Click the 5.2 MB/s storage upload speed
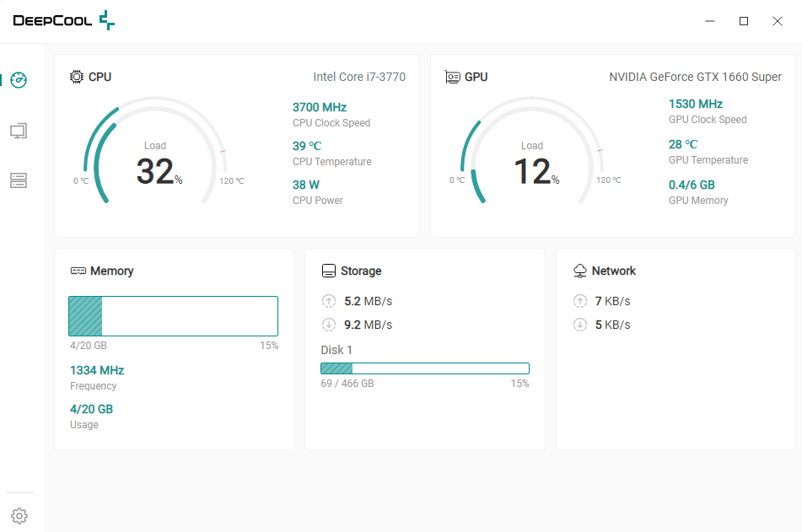The height and width of the screenshot is (532, 802). pyautogui.click(x=369, y=301)
